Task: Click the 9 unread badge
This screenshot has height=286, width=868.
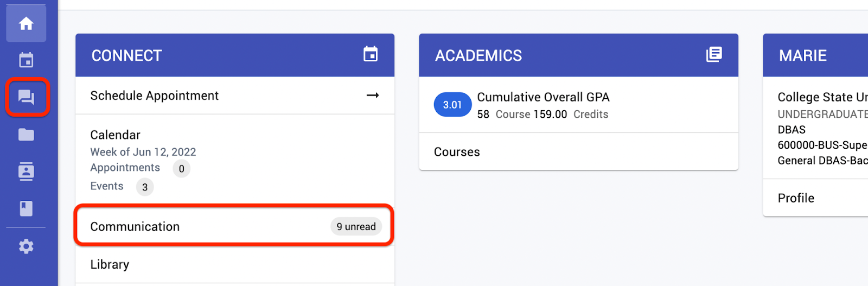Action: (356, 226)
